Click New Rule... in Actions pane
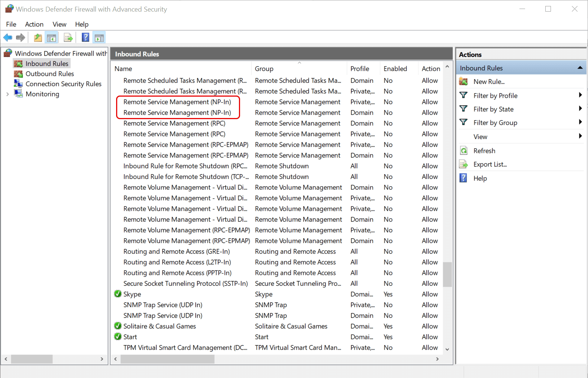 [489, 82]
